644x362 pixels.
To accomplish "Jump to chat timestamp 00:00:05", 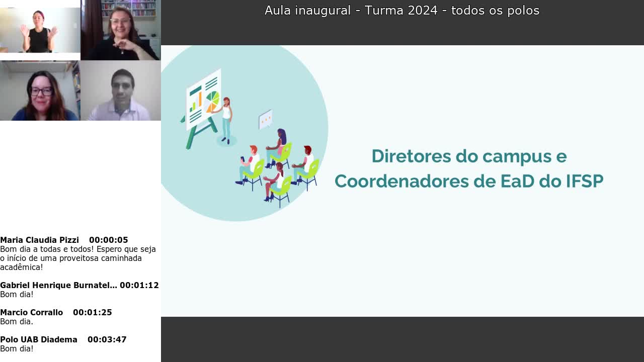I will (x=109, y=240).
